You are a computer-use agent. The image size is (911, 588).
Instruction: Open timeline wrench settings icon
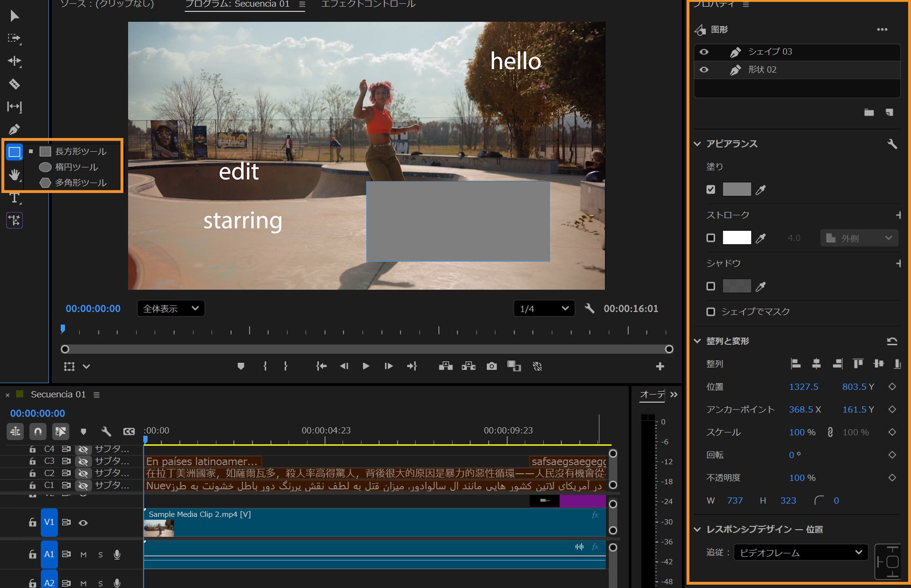(106, 431)
